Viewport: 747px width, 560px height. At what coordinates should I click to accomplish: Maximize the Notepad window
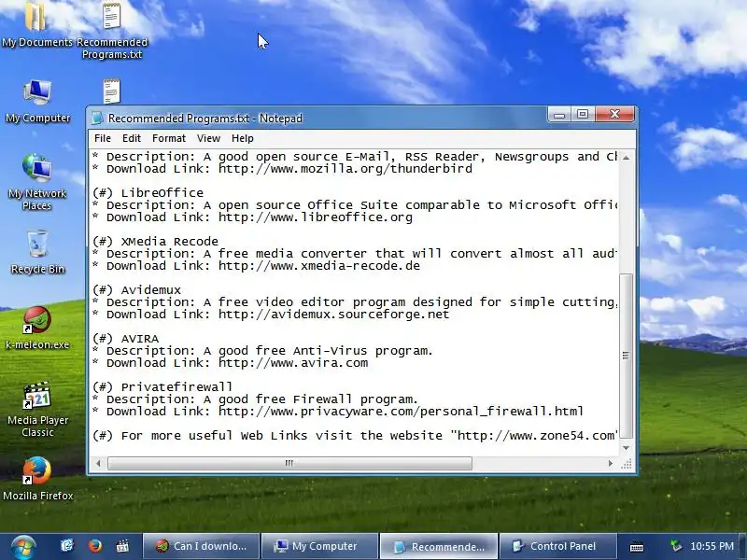(x=582, y=114)
